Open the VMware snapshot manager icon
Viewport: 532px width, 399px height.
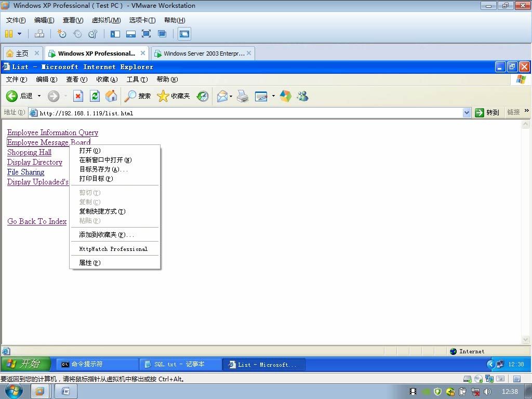click(x=92, y=34)
